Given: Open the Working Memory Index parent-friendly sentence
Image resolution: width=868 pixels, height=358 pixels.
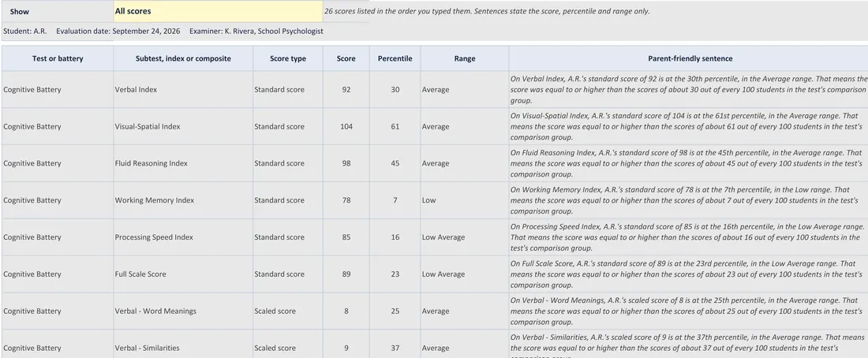Looking at the screenshot, I should coord(688,200).
